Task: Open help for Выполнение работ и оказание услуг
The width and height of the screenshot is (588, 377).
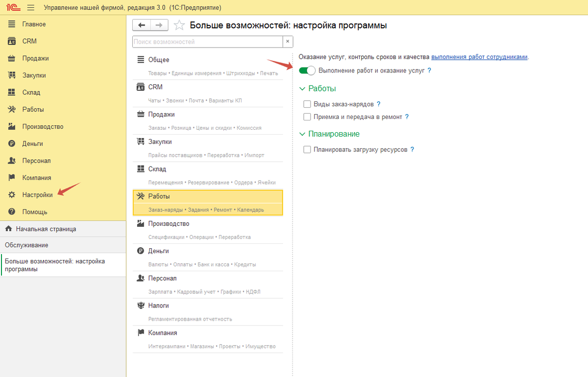Action: (x=429, y=71)
